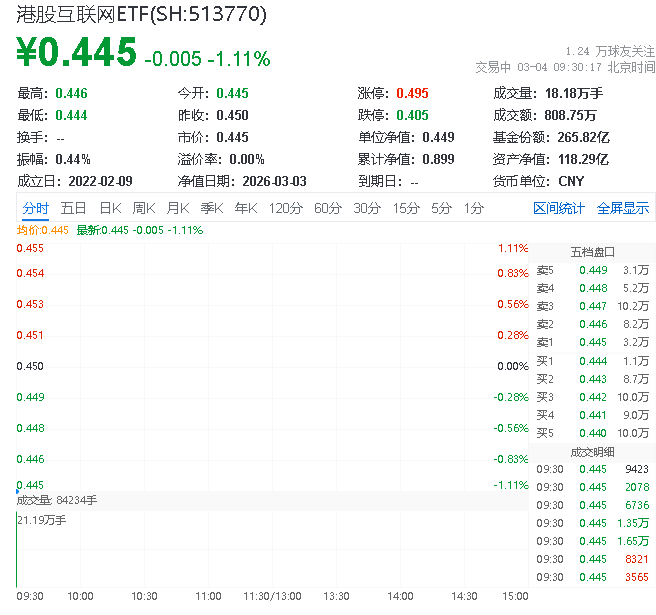Open the 1分 interval chart
656x615 pixels.
(x=473, y=208)
